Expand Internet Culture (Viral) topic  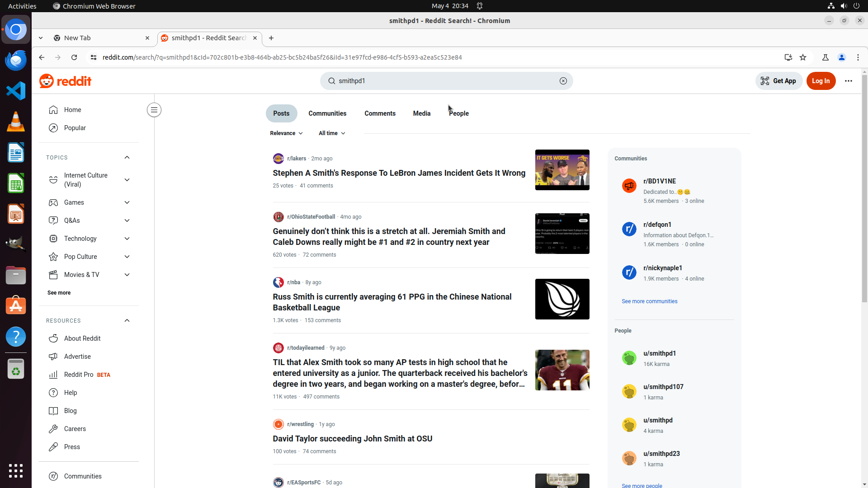127,180
